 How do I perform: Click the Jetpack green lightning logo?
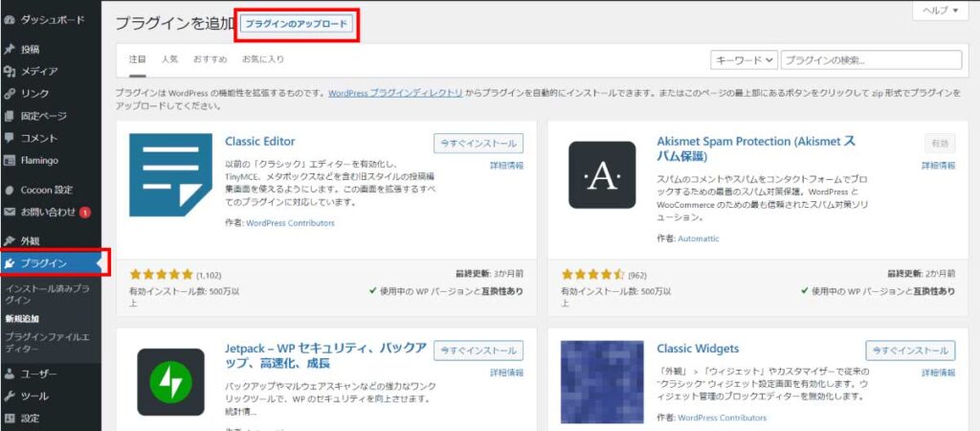[170, 382]
